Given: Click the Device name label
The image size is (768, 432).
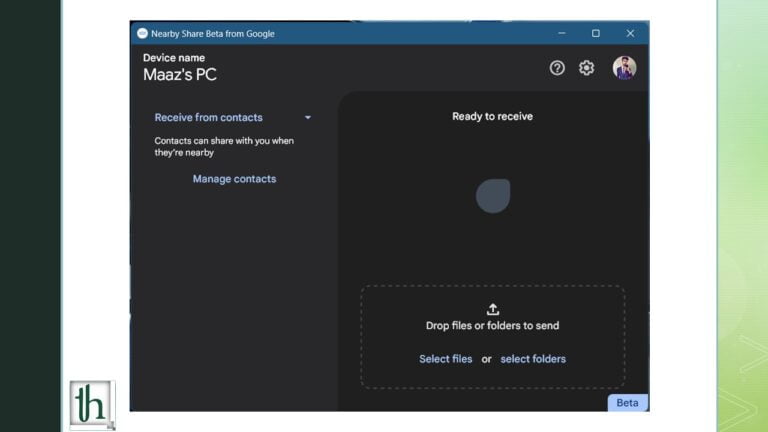Looking at the screenshot, I should point(174,58).
